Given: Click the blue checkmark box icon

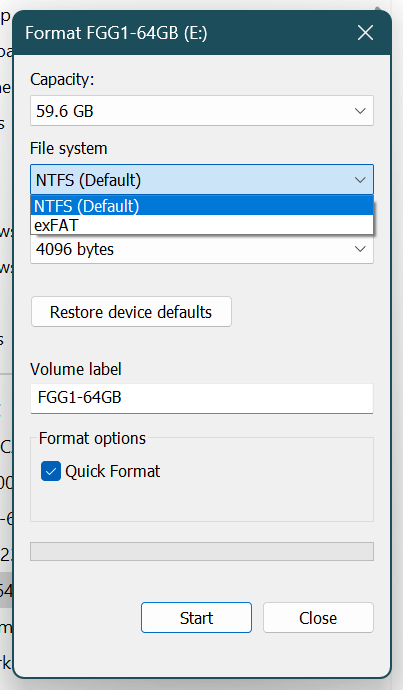Looking at the screenshot, I should (51, 471).
